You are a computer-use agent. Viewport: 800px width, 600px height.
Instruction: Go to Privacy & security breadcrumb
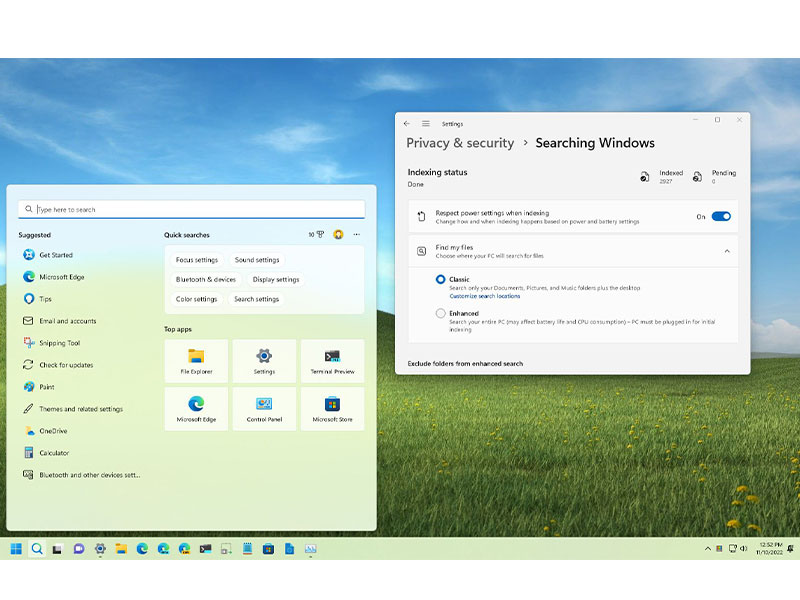click(x=460, y=143)
